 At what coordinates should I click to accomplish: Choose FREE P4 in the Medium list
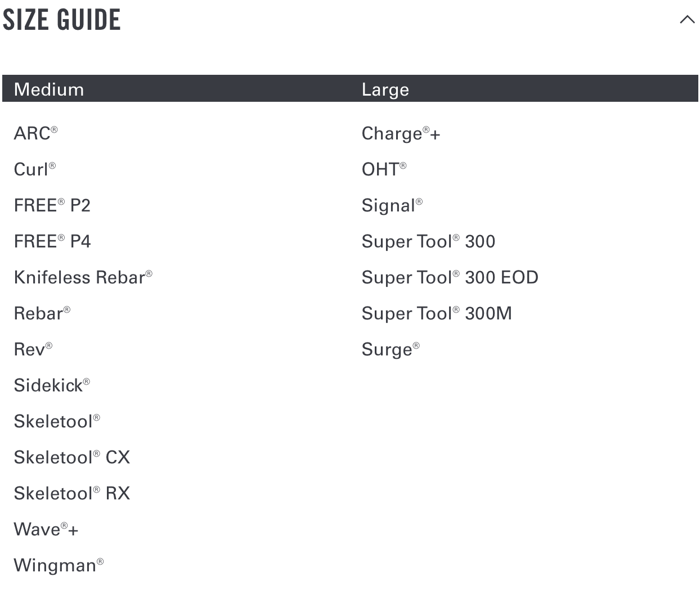click(x=52, y=241)
